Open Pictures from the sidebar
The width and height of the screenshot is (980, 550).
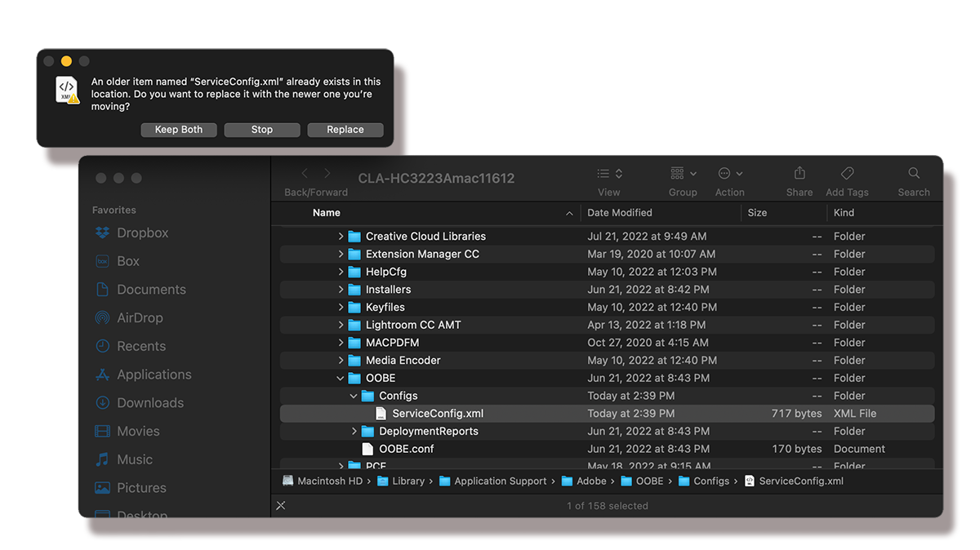point(131,488)
